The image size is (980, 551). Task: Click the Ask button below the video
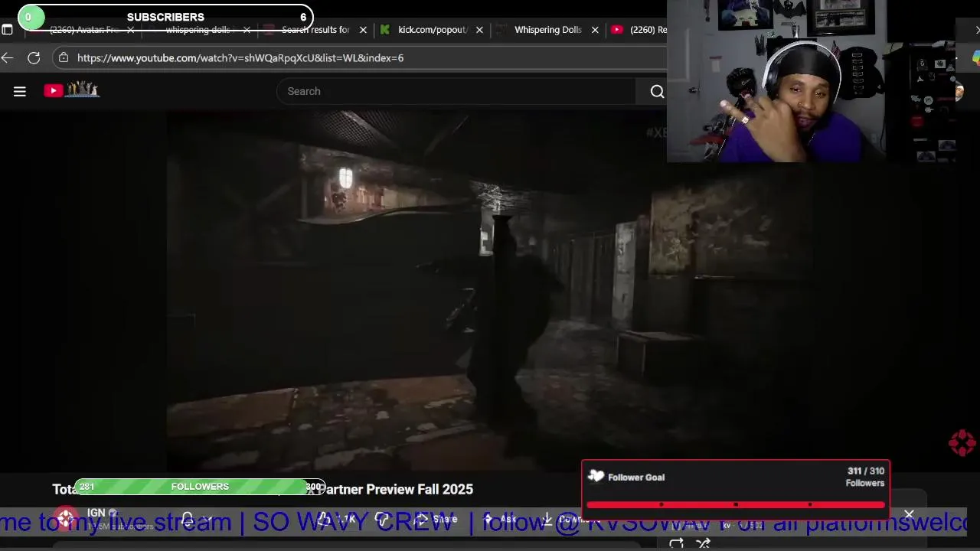pyautogui.click(x=499, y=519)
